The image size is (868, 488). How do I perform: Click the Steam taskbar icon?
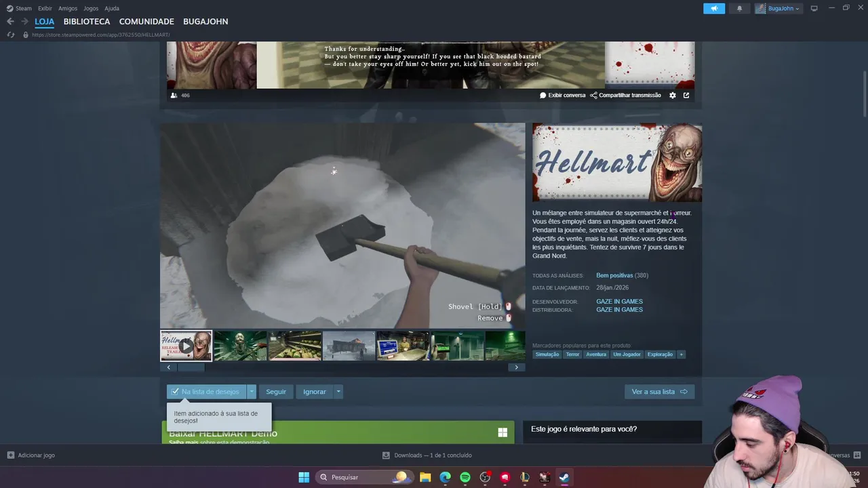coord(564,477)
